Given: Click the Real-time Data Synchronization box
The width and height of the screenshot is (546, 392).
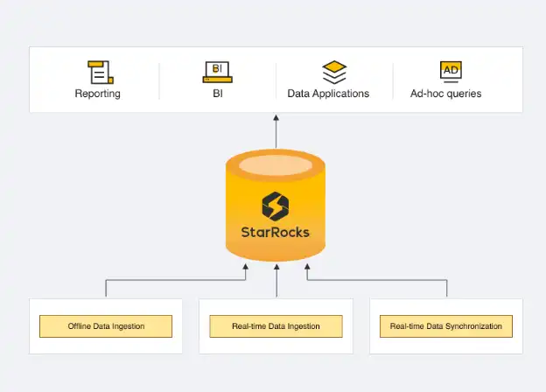Looking at the screenshot, I should pyautogui.click(x=446, y=326).
